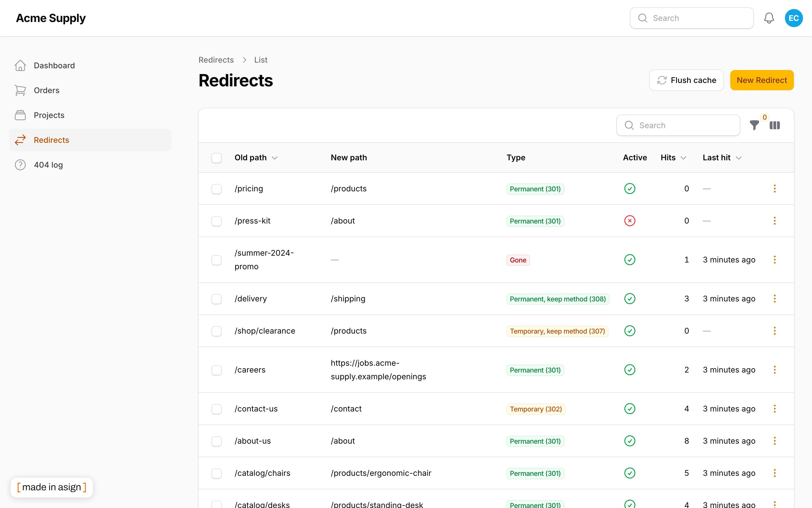812x508 pixels.
Task: Click the Acme Supply logo
Action: click(51, 18)
